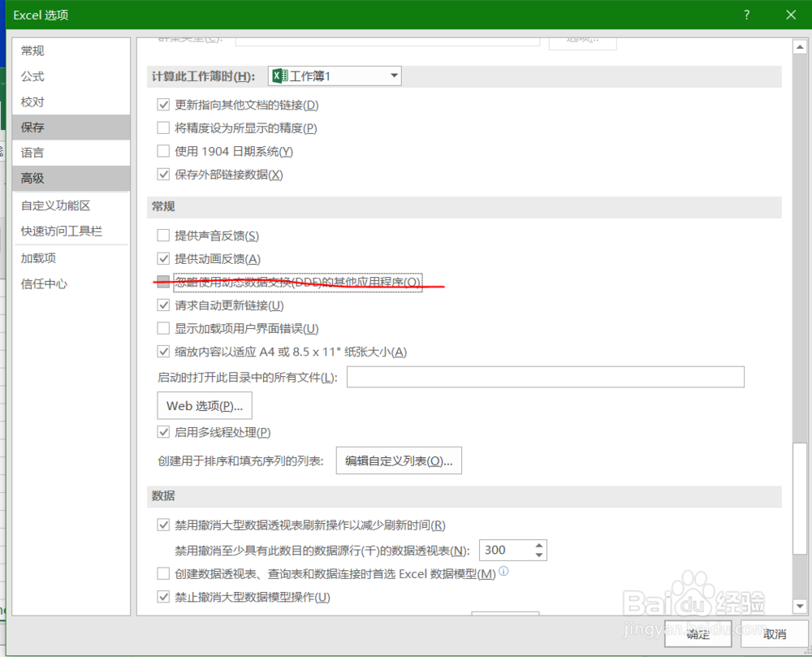Select 校对 category in sidebar
The image size is (812, 657).
tap(71, 102)
